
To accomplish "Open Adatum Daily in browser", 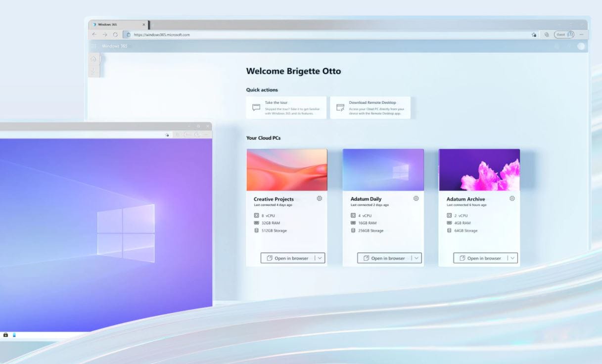I will tap(384, 258).
